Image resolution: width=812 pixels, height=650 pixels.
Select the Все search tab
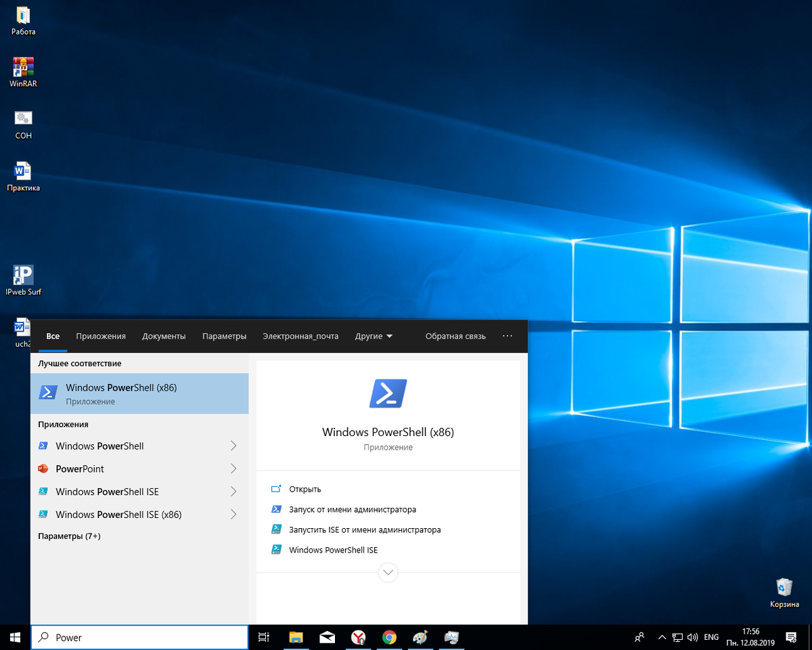53,337
